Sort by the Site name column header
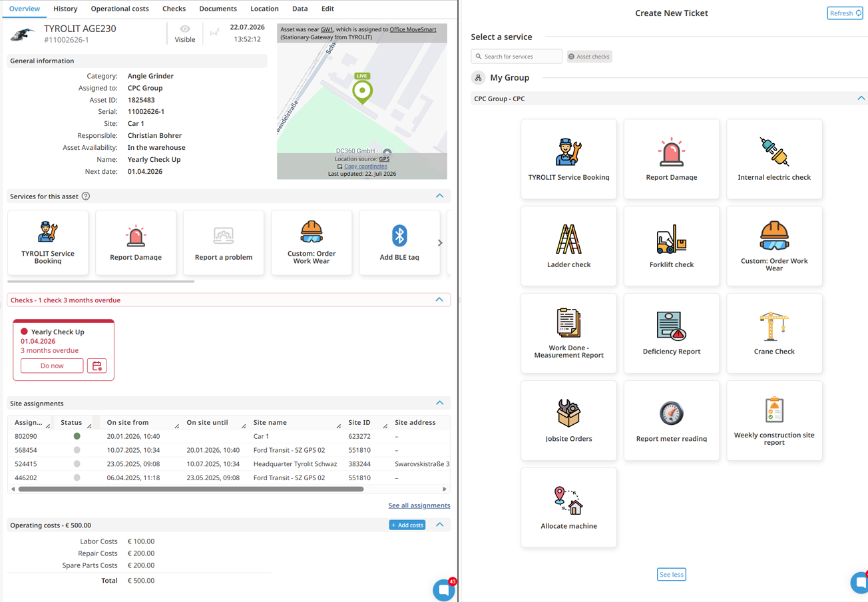Image resolution: width=868 pixels, height=602 pixels. [x=270, y=422]
